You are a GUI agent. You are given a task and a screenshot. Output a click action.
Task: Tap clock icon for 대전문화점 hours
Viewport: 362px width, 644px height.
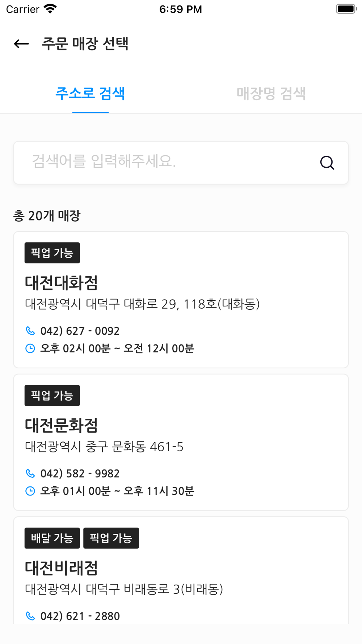pyautogui.click(x=30, y=491)
